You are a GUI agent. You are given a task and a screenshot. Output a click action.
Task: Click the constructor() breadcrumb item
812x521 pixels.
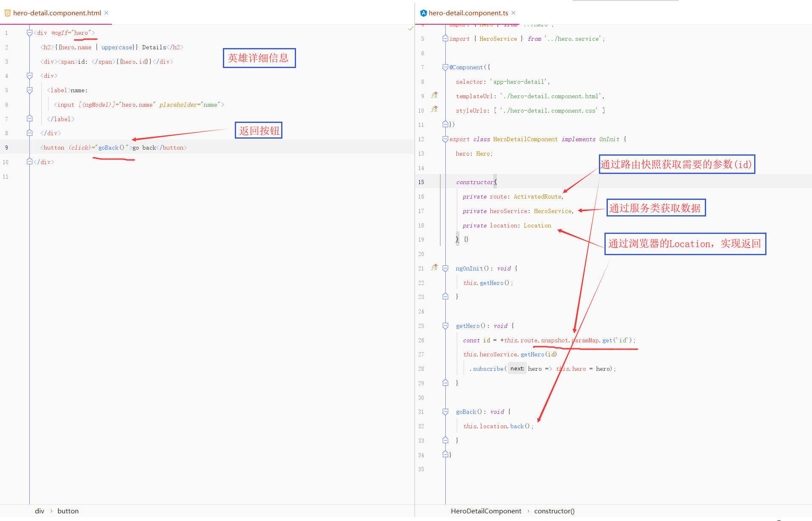[554, 511]
